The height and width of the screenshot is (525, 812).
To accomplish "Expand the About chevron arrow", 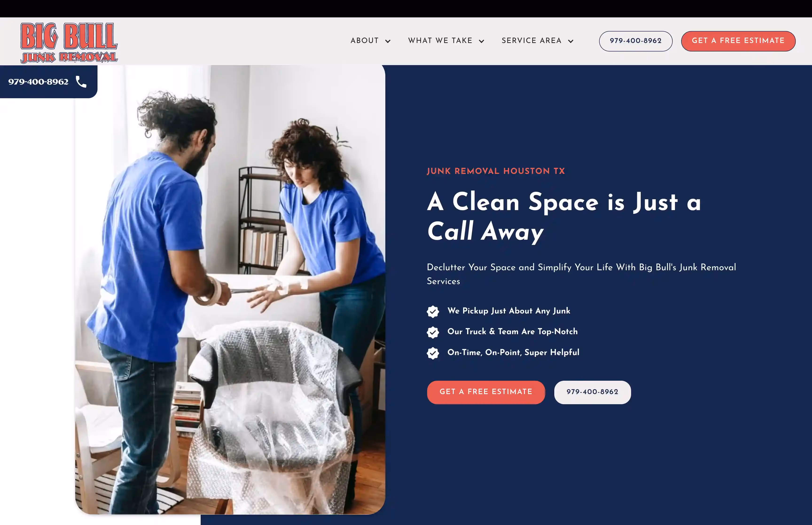I will point(388,41).
